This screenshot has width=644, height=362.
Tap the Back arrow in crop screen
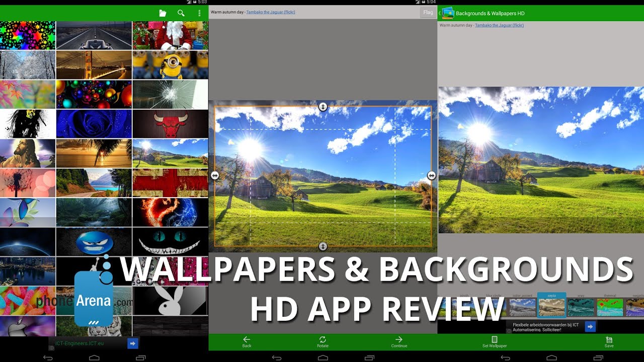click(x=247, y=342)
